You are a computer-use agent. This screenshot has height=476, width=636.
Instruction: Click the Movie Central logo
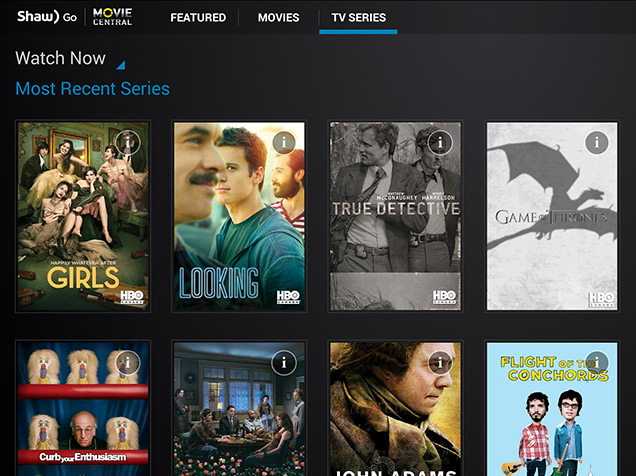point(112,17)
